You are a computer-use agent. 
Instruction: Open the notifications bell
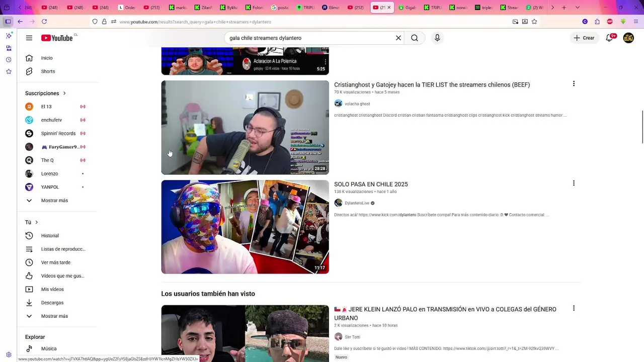tap(610, 38)
